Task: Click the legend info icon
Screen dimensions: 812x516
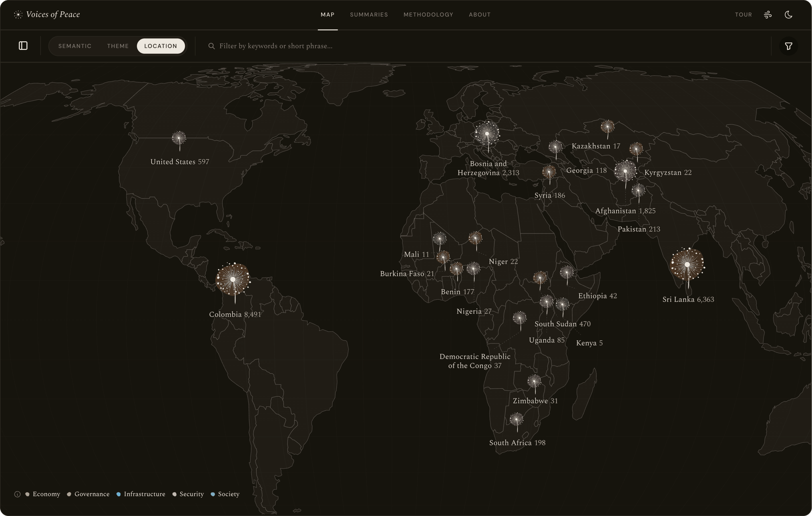Action: 18,494
